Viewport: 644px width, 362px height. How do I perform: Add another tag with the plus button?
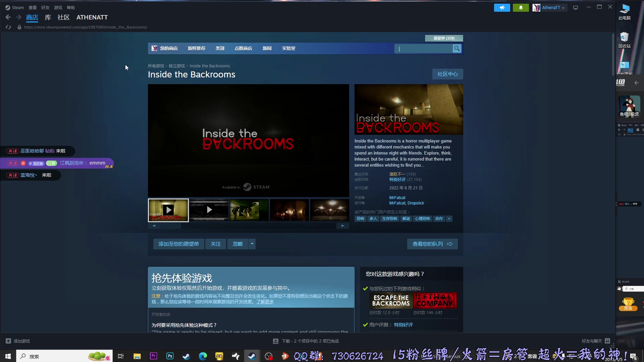[x=449, y=219]
